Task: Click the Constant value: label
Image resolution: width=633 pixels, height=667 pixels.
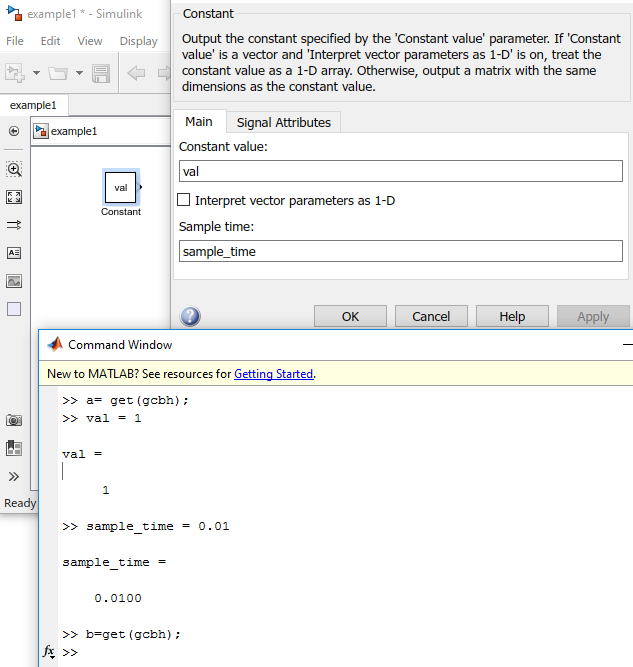Action: 223,147
